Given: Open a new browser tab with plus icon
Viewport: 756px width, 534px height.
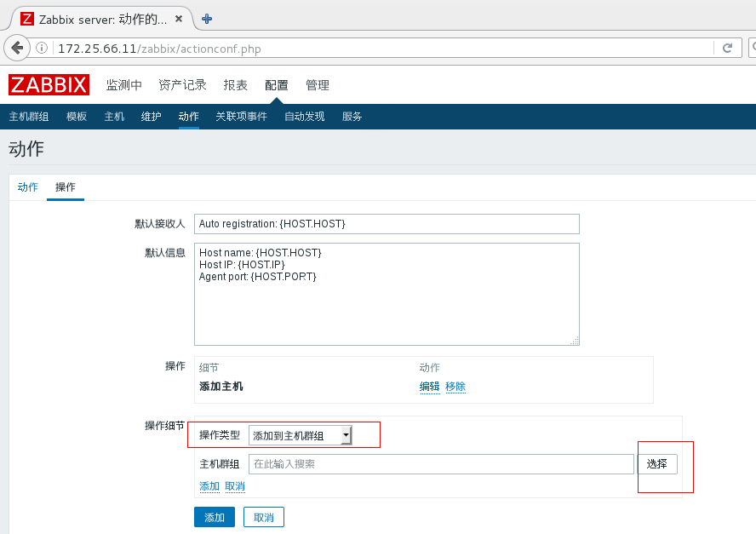Looking at the screenshot, I should 207,19.
